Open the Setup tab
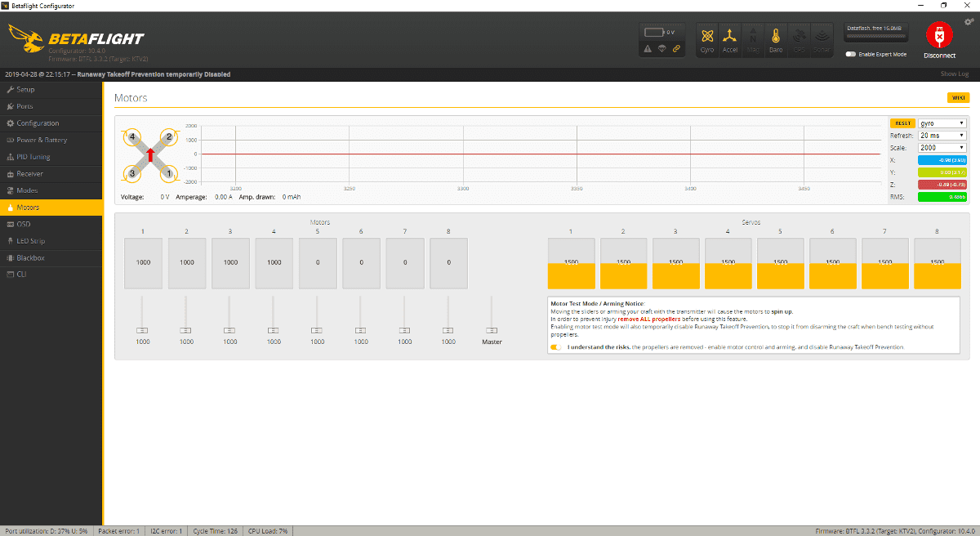Viewport: 980px width, 536px height. coord(51,89)
